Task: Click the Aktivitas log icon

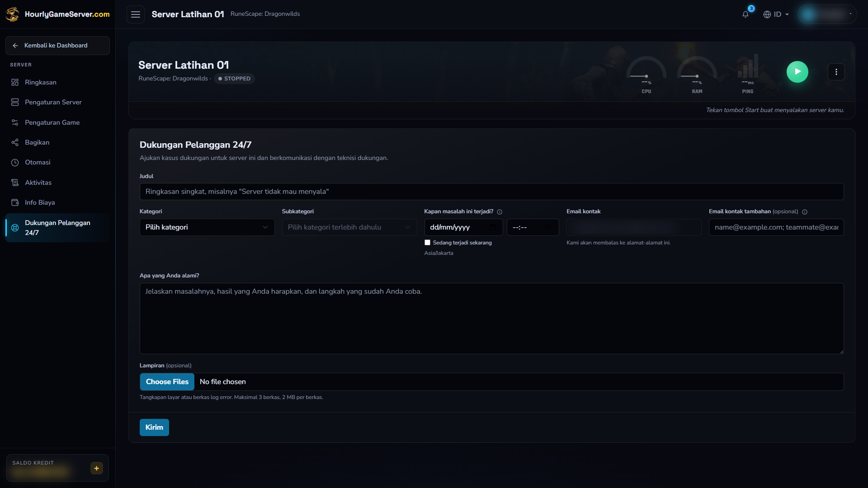Action: pyautogui.click(x=15, y=183)
